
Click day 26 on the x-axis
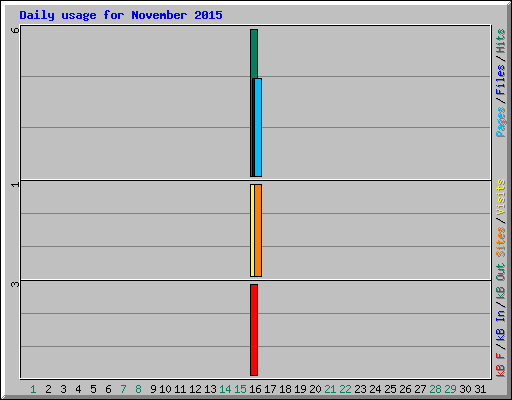(405, 389)
